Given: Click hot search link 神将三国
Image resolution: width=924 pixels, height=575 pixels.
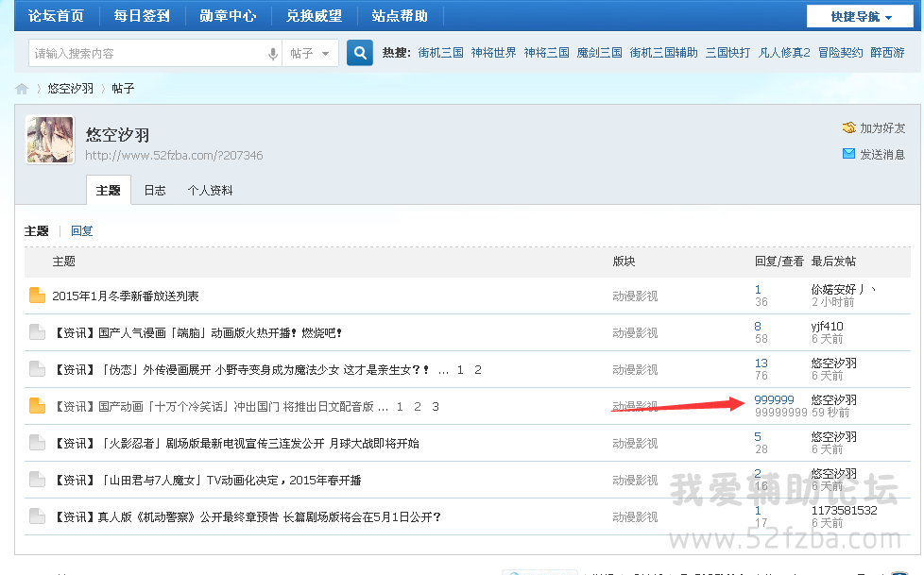Looking at the screenshot, I should (x=547, y=53).
